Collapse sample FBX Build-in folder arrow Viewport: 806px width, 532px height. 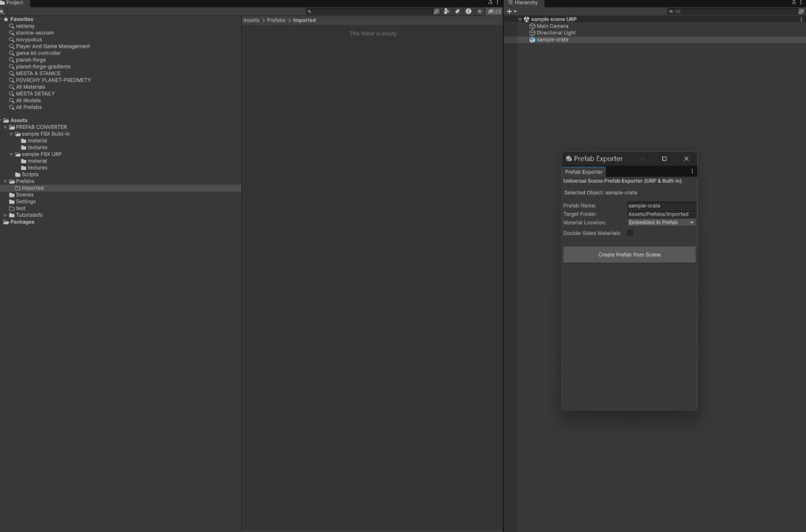click(11, 134)
